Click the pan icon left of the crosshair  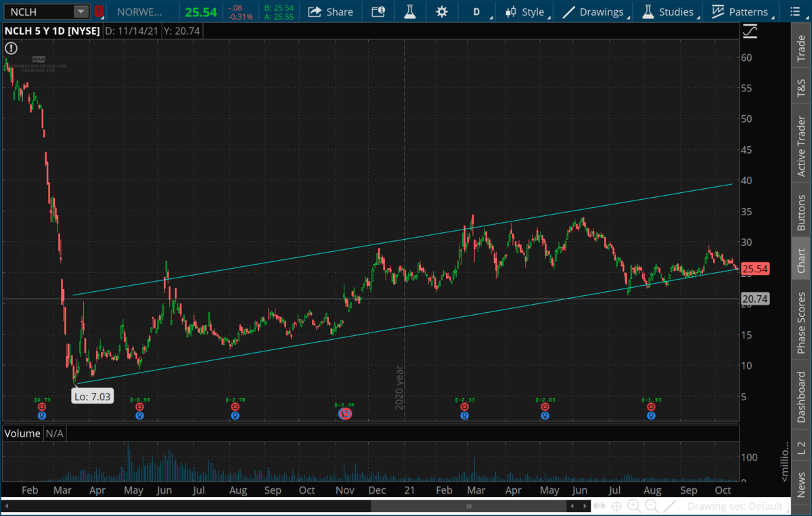tap(600, 507)
